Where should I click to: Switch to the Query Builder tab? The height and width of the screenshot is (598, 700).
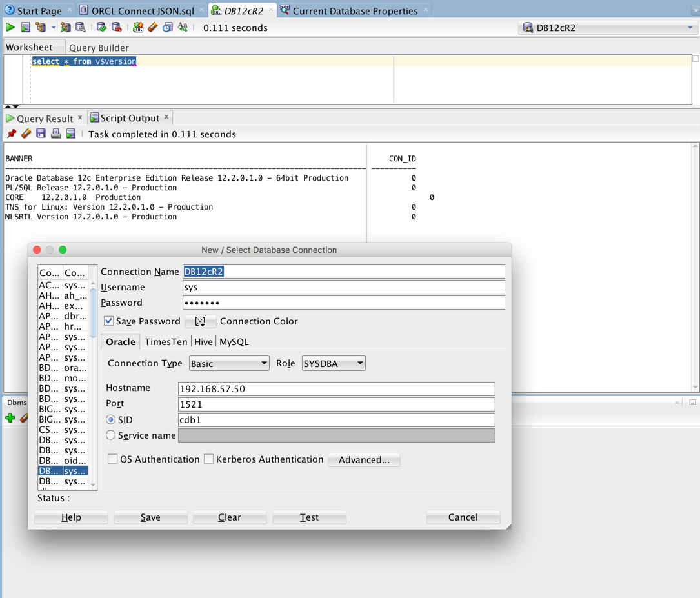coord(99,48)
